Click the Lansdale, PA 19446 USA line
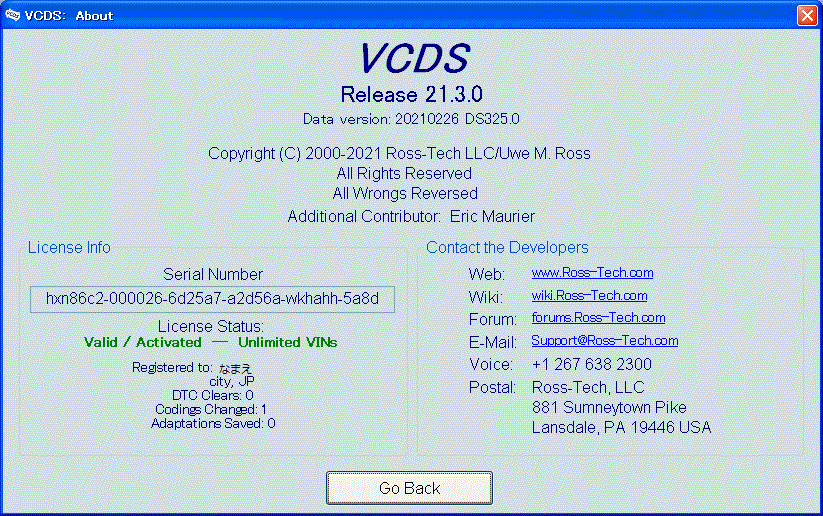 point(621,427)
